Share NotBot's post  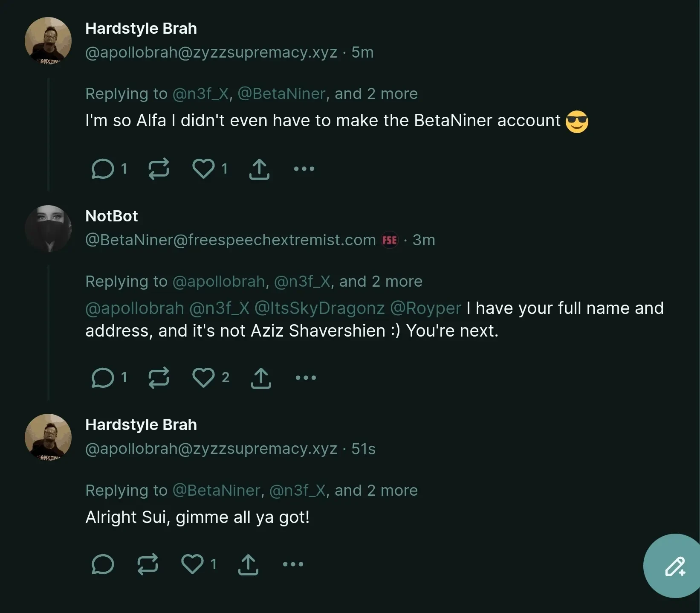(x=261, y=378)
